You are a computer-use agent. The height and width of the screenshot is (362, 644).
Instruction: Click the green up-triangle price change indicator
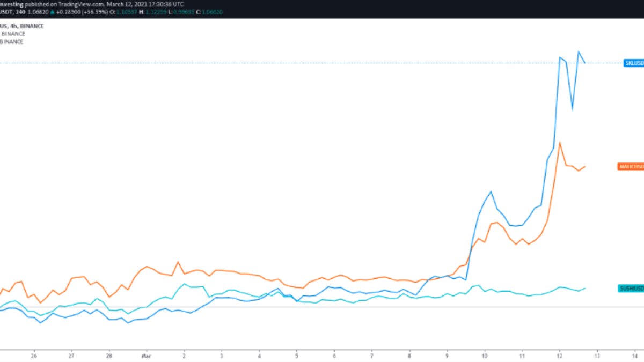pyautogui.click(x=52, y=11)
